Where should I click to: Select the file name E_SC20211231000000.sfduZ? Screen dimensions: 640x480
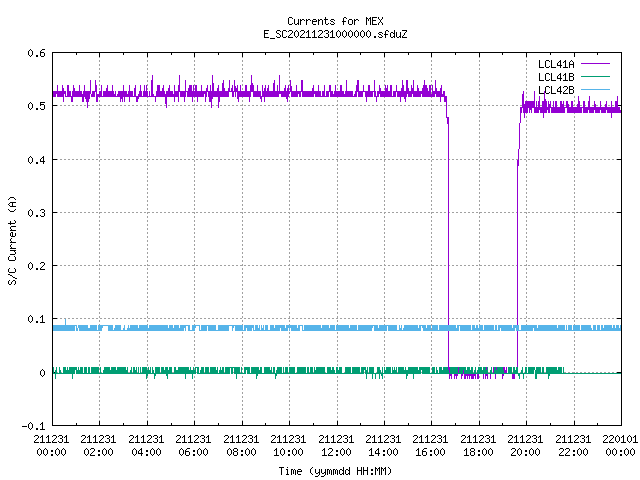[x=335, y=34]
